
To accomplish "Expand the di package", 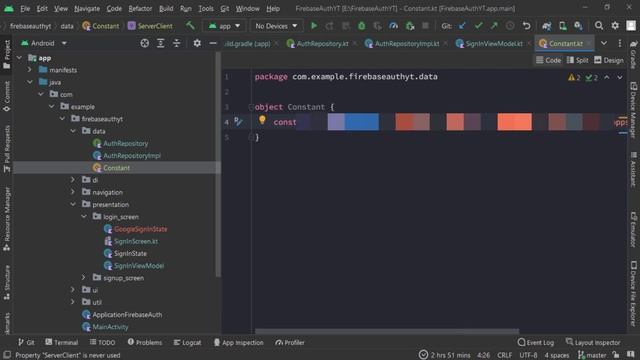I will point(73,180).
